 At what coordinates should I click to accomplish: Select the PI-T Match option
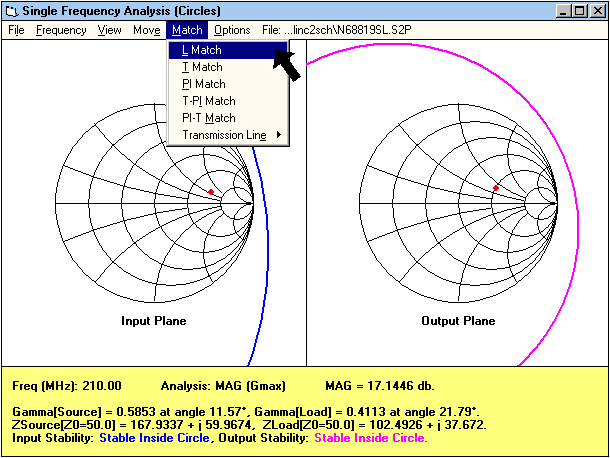pyautogui.click(x=209, y=118)
